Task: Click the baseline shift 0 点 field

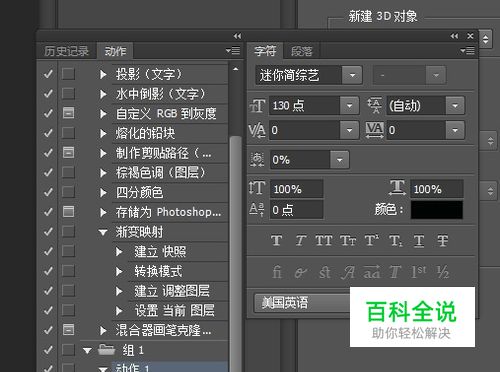Action: (297, 210)
